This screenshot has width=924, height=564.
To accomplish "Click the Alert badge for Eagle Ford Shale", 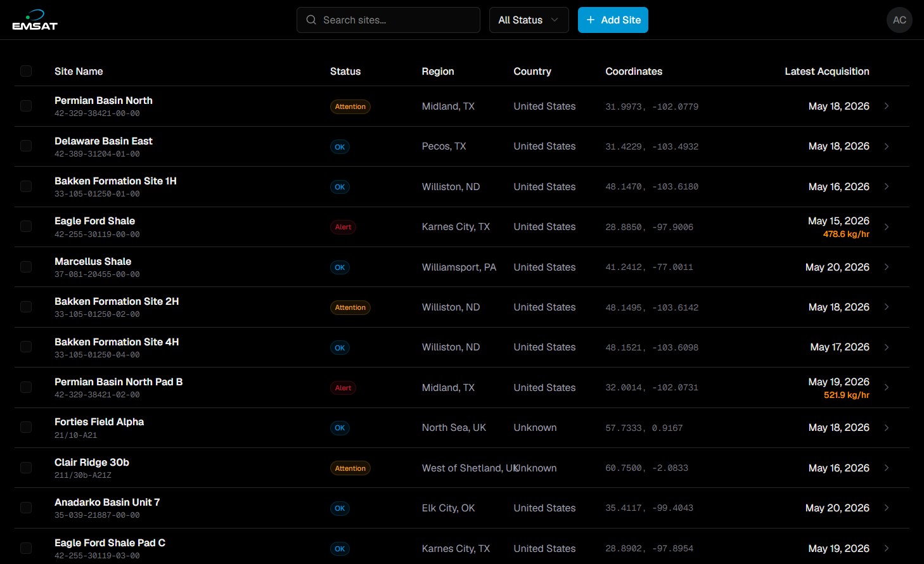I will click(x=343, y=227).
